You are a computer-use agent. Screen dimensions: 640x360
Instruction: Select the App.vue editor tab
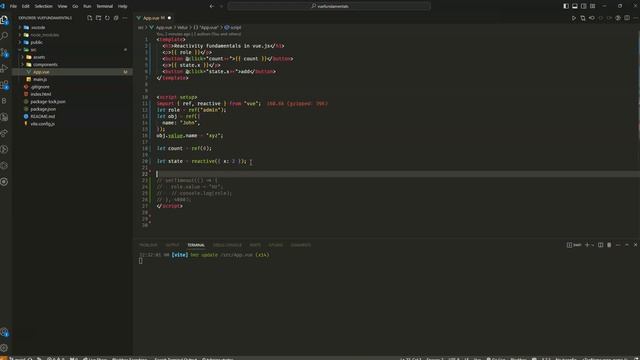(x=154, y=18)
